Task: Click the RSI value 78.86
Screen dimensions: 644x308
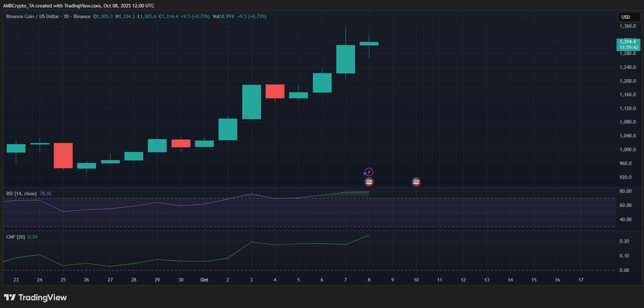Action: pyautogui.click(x=45, y=194)
